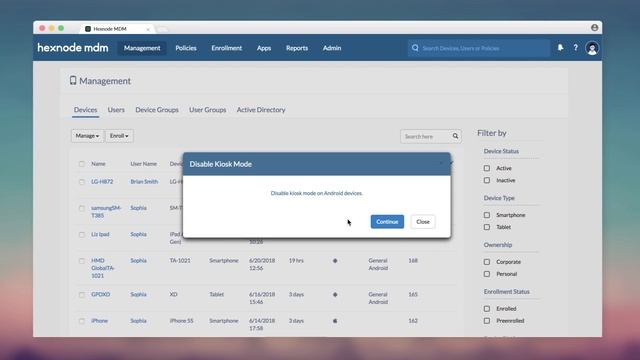Click the browser profile icon
Screen dimensions: 640x360
point(594,28)
